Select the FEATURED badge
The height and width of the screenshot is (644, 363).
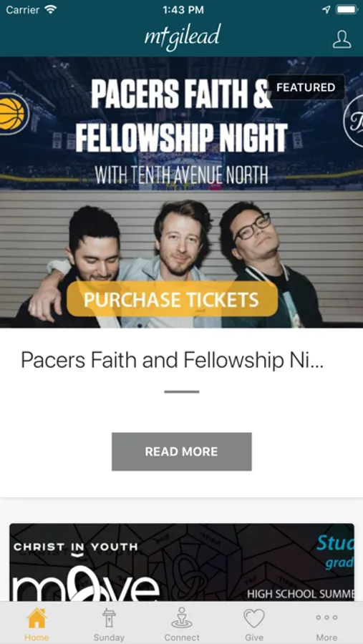click(306, 87)
